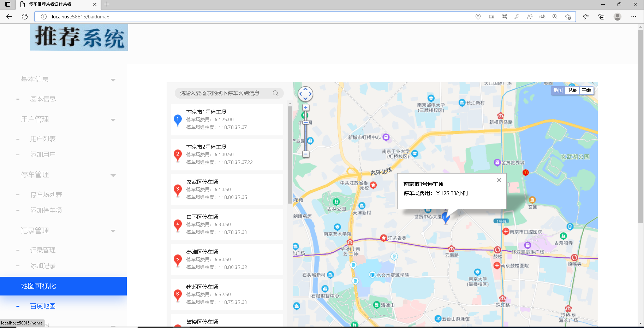Click red marker 6 for 建邺区停车场
The height and width of the screenshot is (328, 644).
178,295
